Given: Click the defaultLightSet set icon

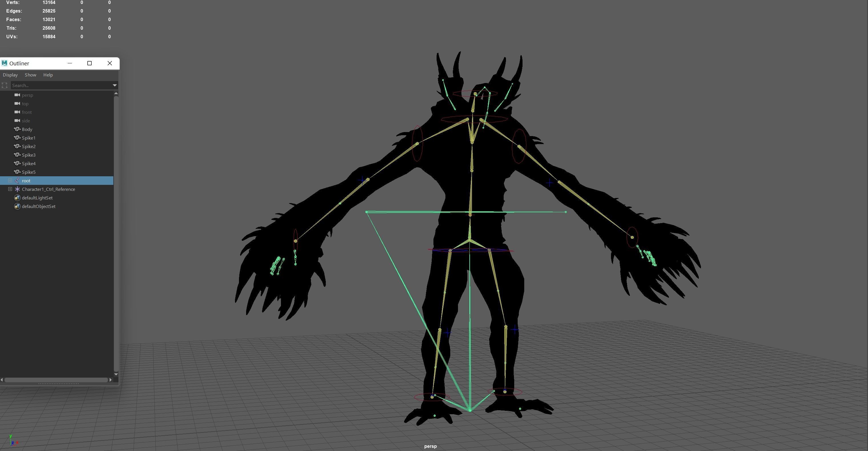Looking at the screenshot, I should [17, 198].
